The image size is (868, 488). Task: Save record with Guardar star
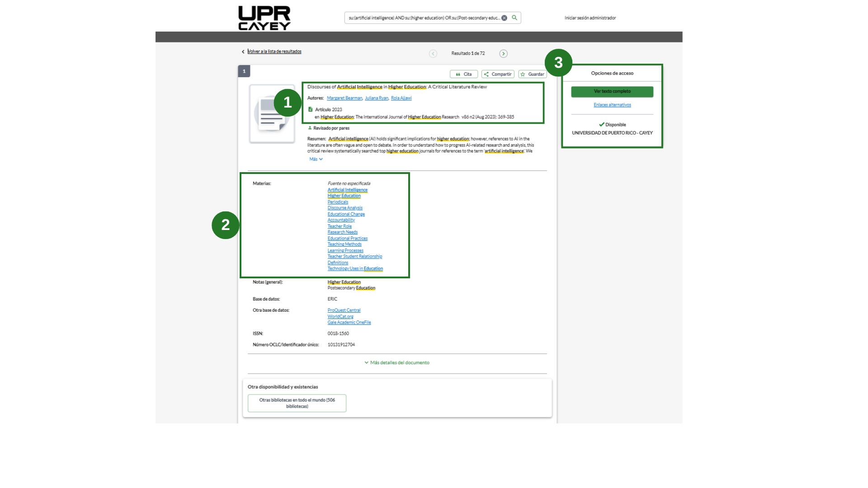[x=533, y=74]
